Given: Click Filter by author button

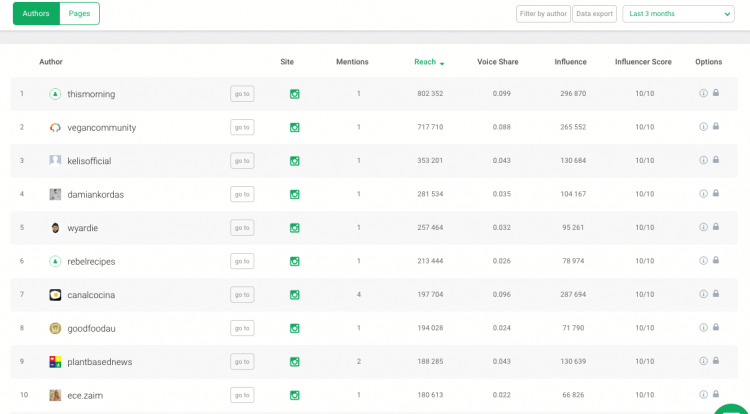Looking at the screenshot, I should click(543, 14).
